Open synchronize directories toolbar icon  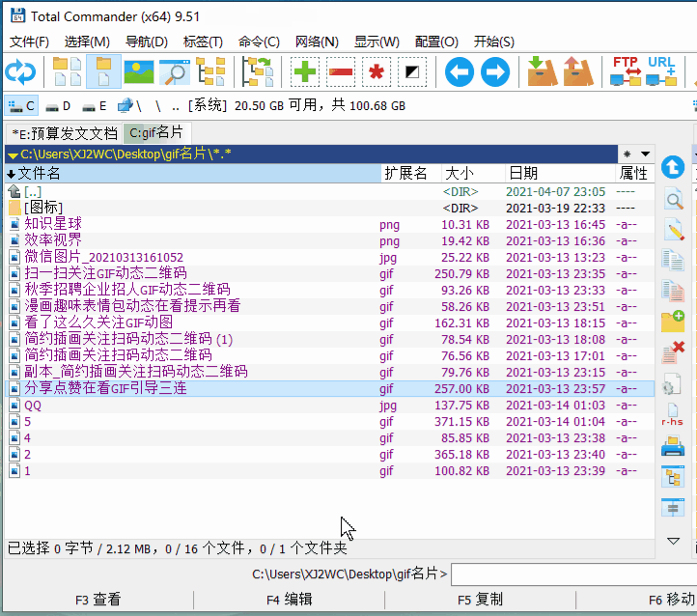click(258, 71)
